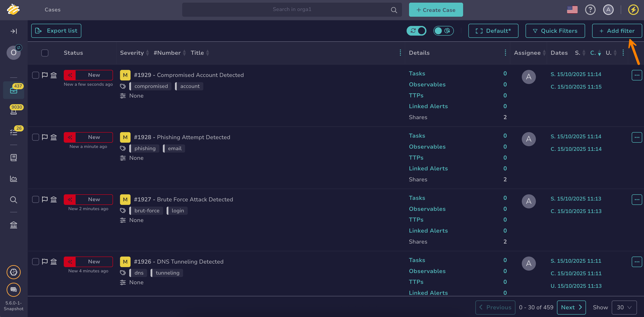Viewport: 644px width, 317px height.
Task: Toggle the statistics chart switch
Action: click(443, 31)
